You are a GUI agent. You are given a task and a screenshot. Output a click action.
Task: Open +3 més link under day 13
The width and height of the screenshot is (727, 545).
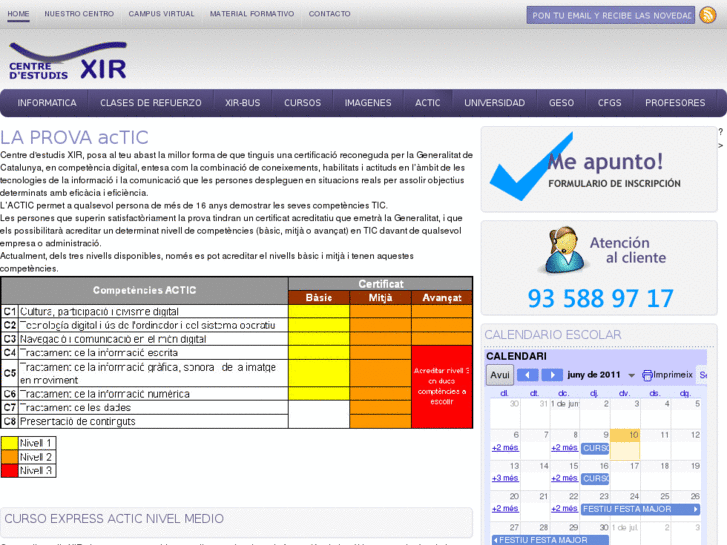pyautogui.click(x=505, y=478)
